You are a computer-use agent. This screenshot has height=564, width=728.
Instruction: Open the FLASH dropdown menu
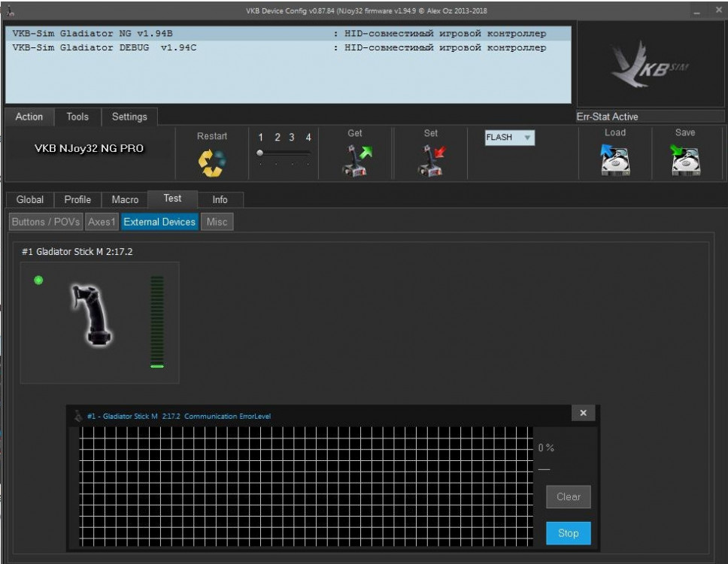509,138
